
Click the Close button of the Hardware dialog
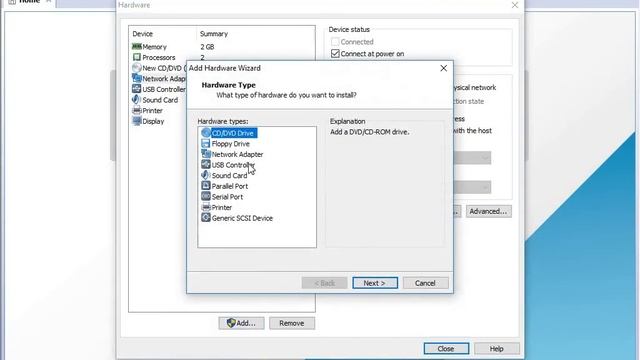coord(446,349)
